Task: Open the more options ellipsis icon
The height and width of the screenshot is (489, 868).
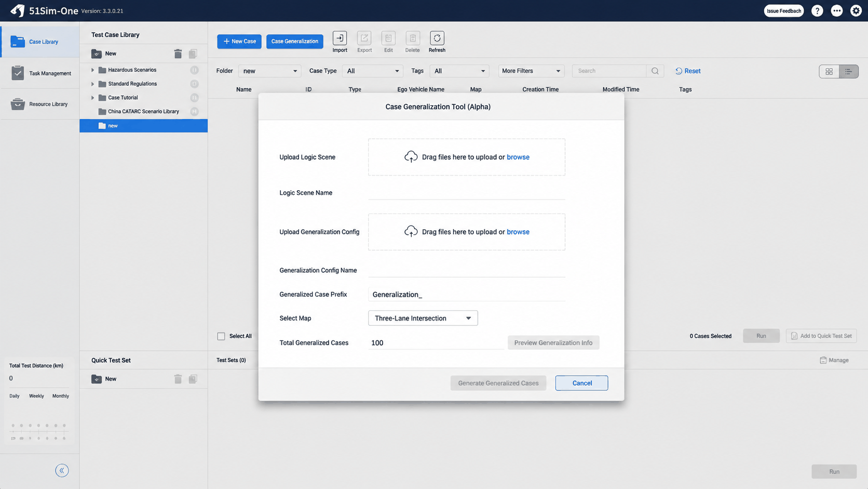Action: 837,11
